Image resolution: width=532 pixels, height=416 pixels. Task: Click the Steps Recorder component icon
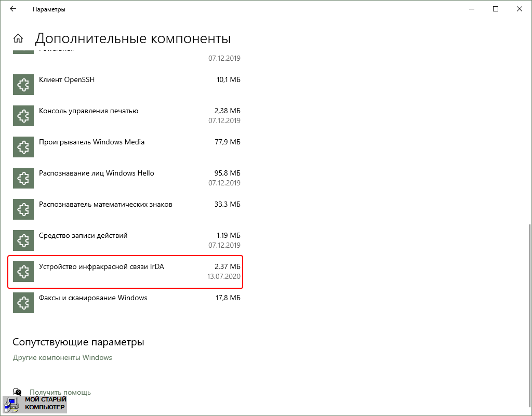(23, 240)
